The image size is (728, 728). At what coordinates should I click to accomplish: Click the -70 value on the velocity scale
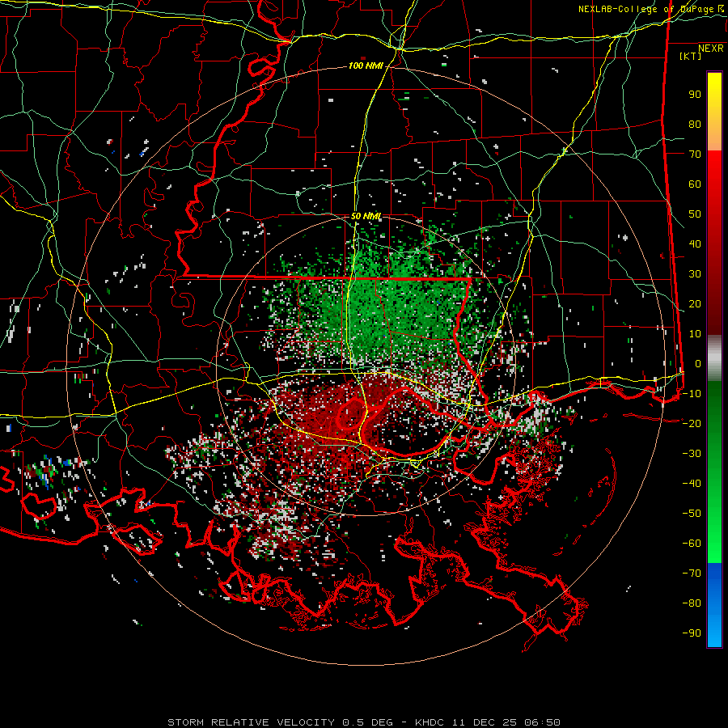692,574
